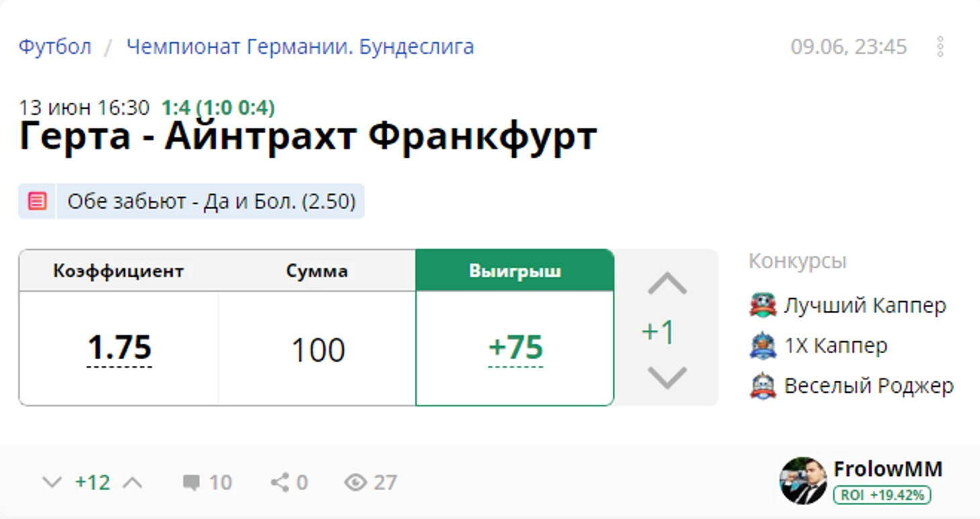Open the comments icon showing 10
The image size is (980, 519).
click(x=191, y=482)
